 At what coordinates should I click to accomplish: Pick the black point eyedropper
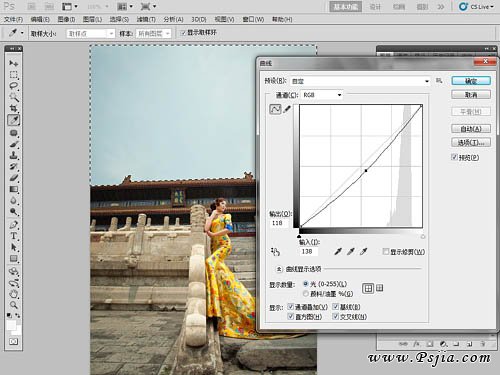coord(338,251)
